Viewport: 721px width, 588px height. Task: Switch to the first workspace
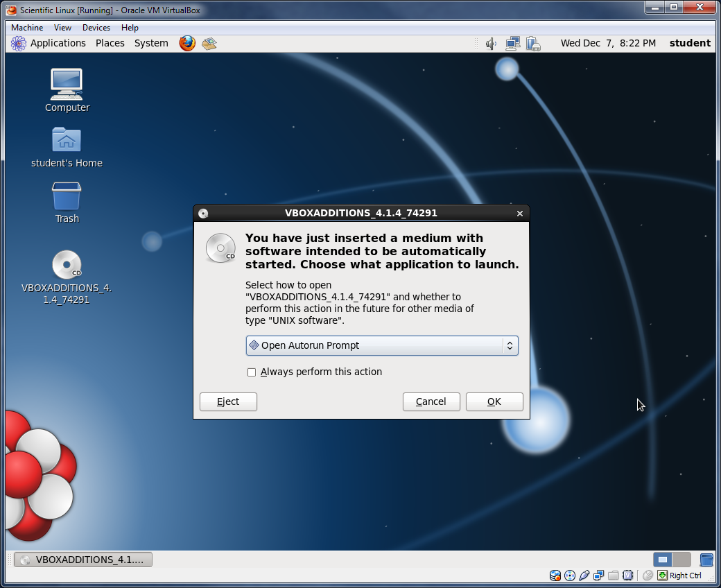coord(663,560)
